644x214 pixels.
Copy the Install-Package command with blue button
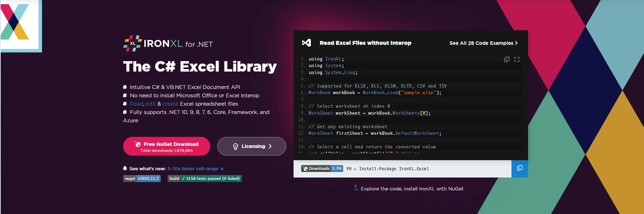click(519, 168)
